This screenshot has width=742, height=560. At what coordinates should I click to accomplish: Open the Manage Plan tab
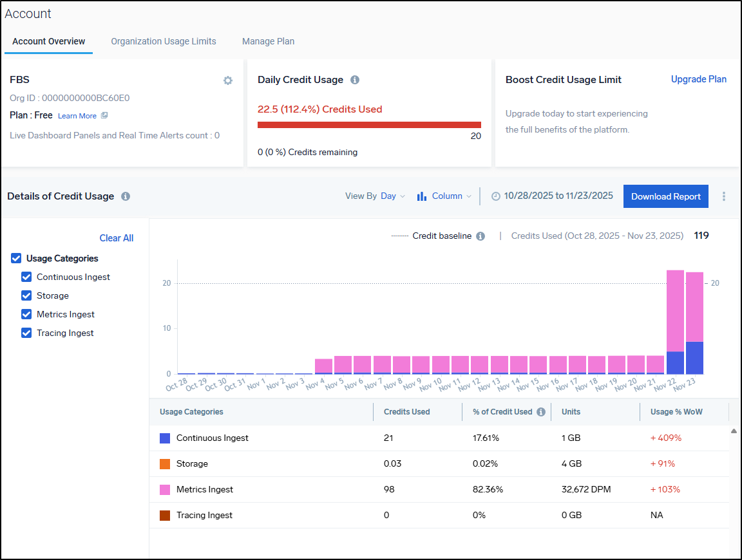point(268,41)
